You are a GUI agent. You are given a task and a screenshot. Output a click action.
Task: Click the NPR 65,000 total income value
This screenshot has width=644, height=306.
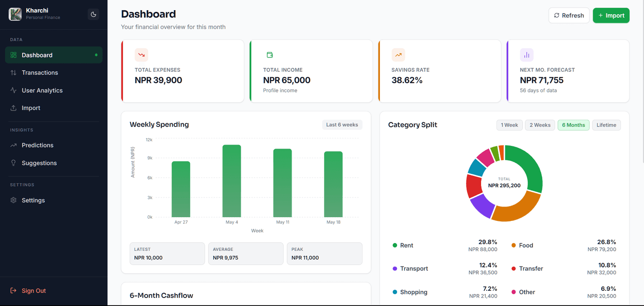pyautogui.click(x=287, y=80)
